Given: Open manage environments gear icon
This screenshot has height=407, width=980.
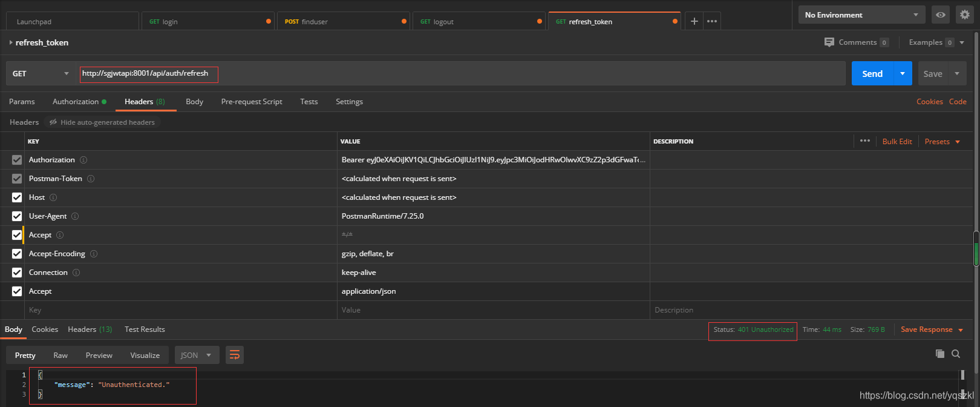Looking at the screenshot, I should tap(965, 15).
